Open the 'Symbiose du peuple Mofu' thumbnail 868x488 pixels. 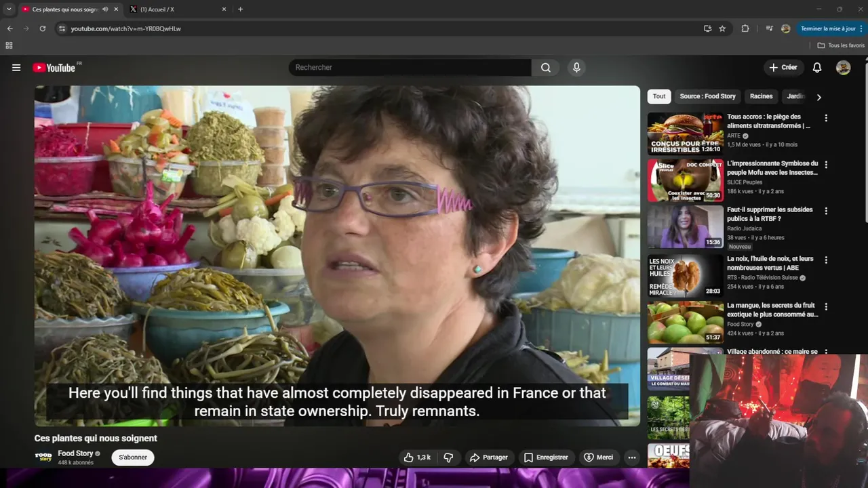click(x=685, y=180)
